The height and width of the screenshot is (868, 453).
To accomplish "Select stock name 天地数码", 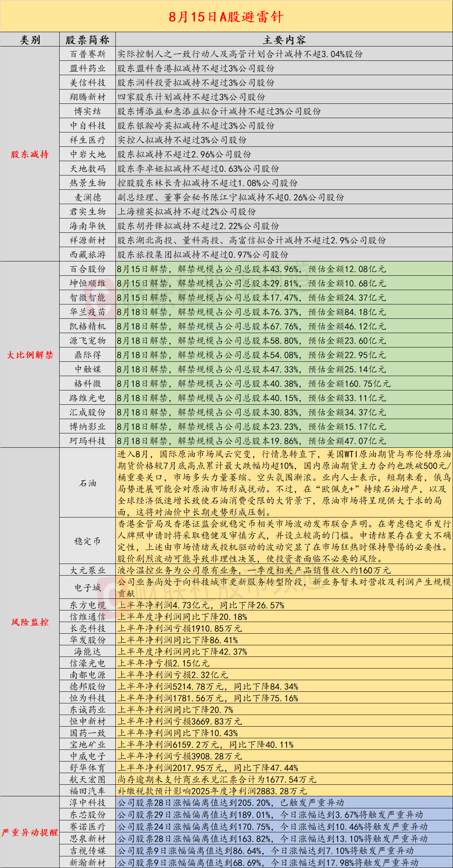I will pos(88,168).
